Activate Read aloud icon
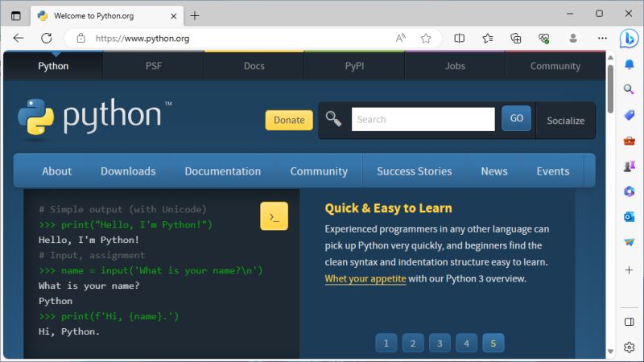Screen dimensions: 644x362 click(x=400, y=39)
